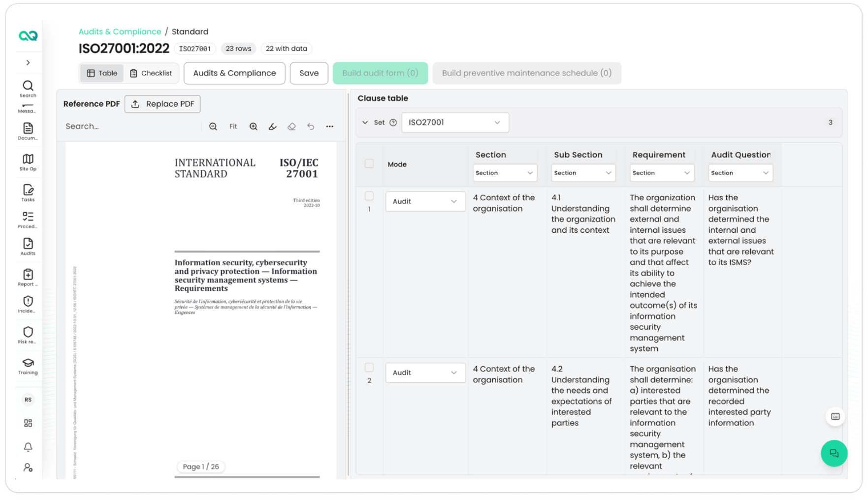The height and width of the screenshot is (500, 868).
Task: Open the Search sidebar icon
Action: click(x=28, y=89)
